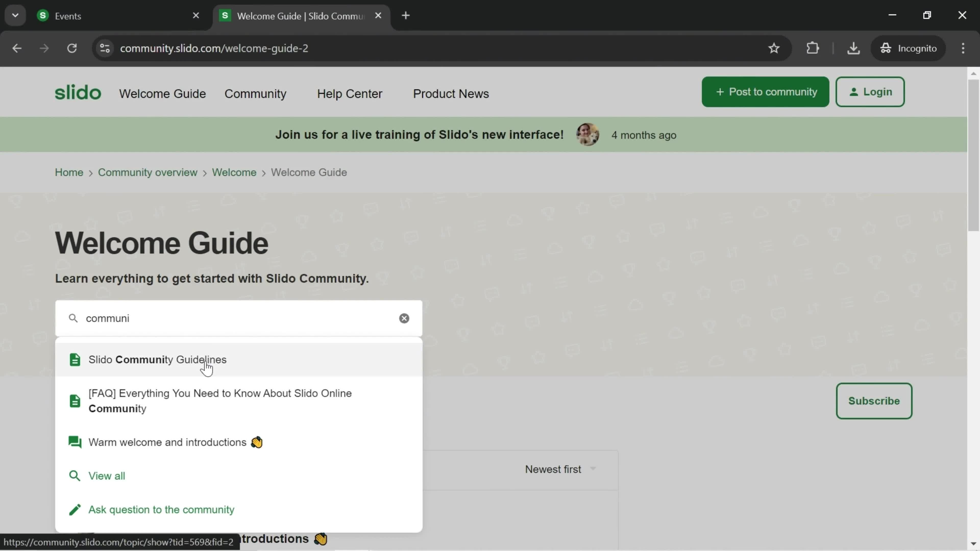Go forward in browser history
The height and width of the screenshot is (551, 980).
(44, 48)
